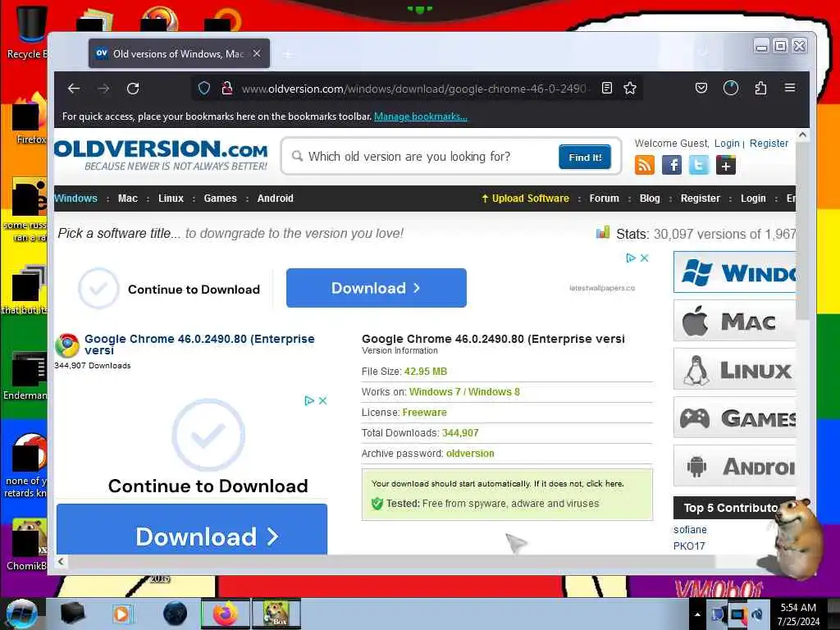
Task: Click the vertical scrollbar up arrow
Action: (x=802, y=135)
